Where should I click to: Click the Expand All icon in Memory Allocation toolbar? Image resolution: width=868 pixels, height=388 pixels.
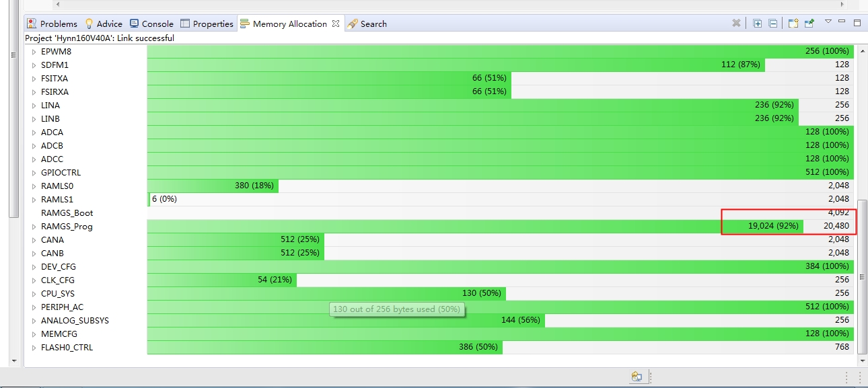[758, 23]
